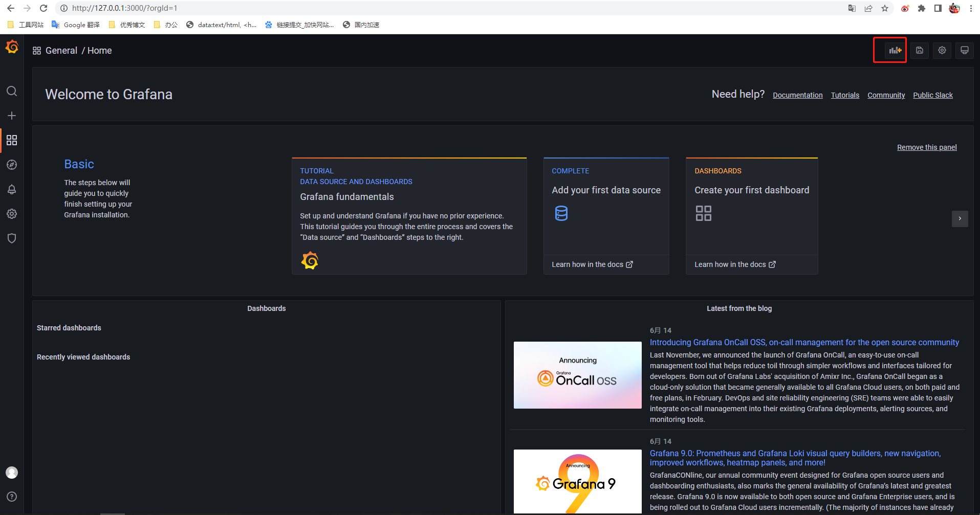This screenshot has height=515, width=980.
Task: Click the Weibo extension icon in toolbar
Action: (905, 8)
